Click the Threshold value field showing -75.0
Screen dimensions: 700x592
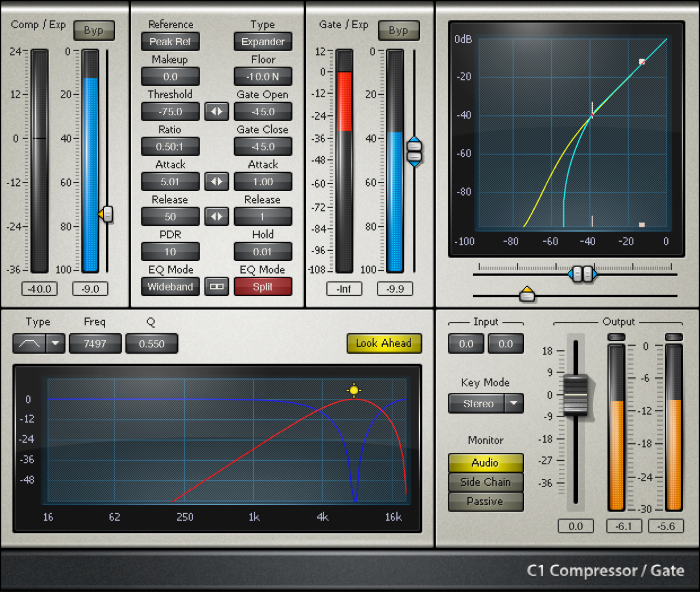tap(170, 111)
